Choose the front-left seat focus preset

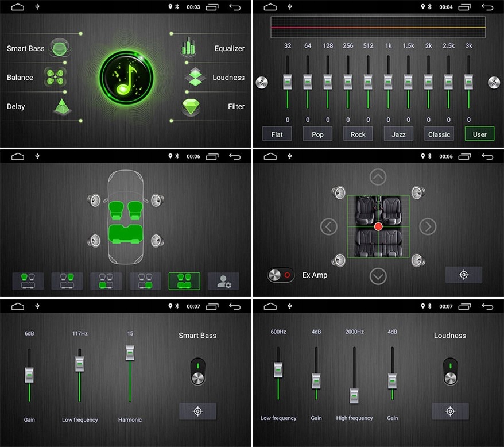[x=28, y=281]
